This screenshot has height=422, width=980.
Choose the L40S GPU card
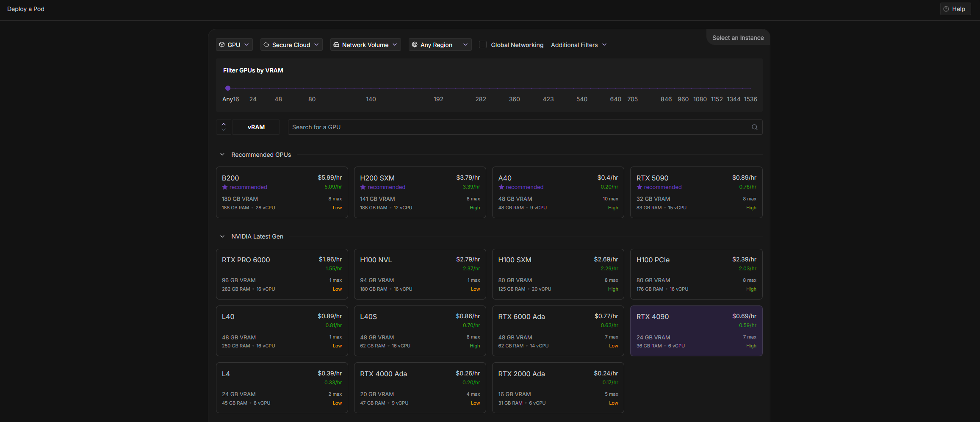point(420,331)
